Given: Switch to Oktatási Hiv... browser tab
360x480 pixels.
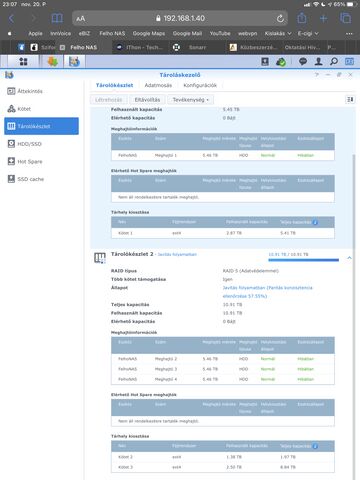Looking at the screenshot, I should (x=302, y=47).
